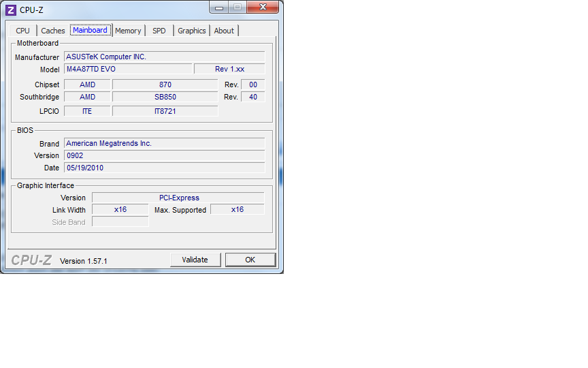
Task: Select the Chipset AMD vendor field
Action: pos(87,85)
